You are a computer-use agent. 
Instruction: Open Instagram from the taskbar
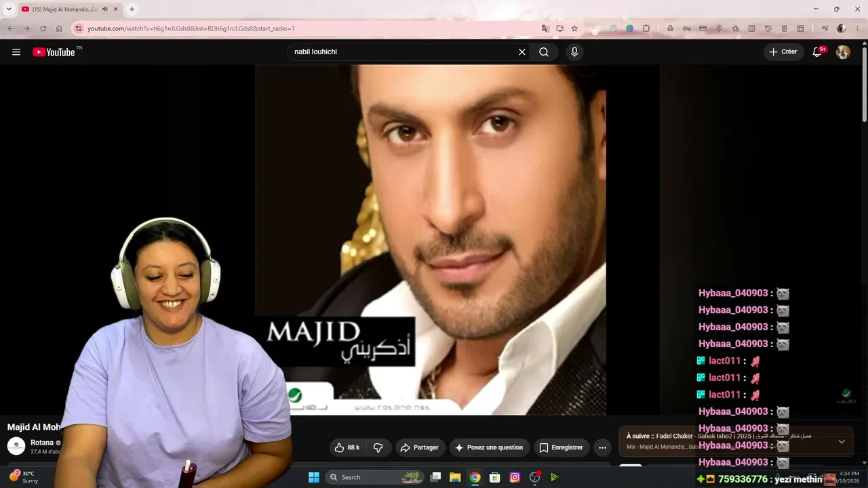515,477
